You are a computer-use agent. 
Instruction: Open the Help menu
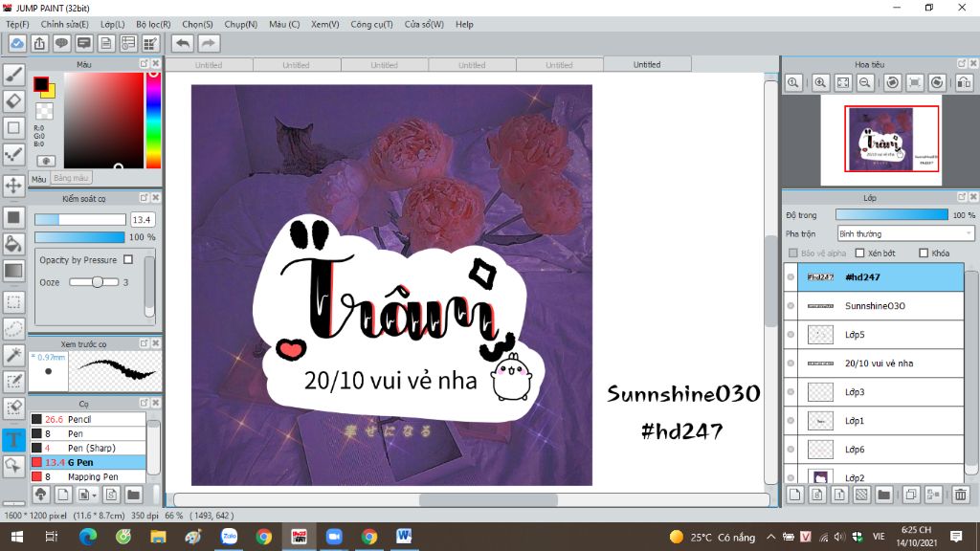tap(464, 24)
